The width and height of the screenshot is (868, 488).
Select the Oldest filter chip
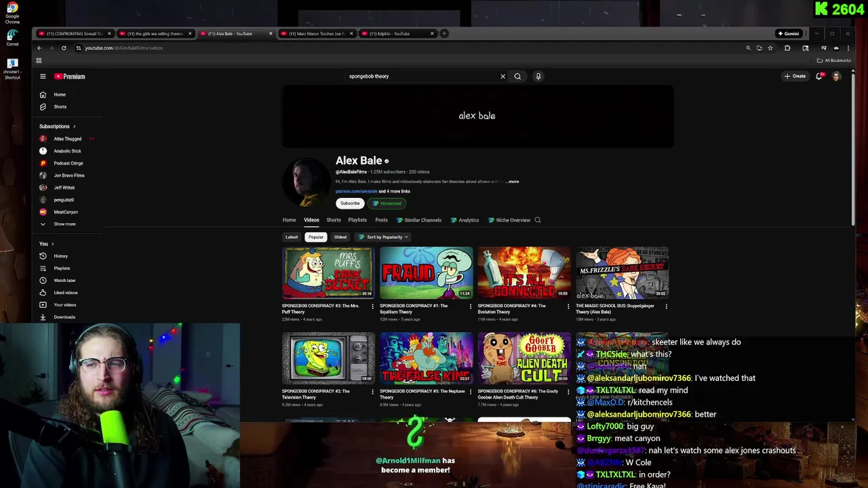(x=340, y=237)
